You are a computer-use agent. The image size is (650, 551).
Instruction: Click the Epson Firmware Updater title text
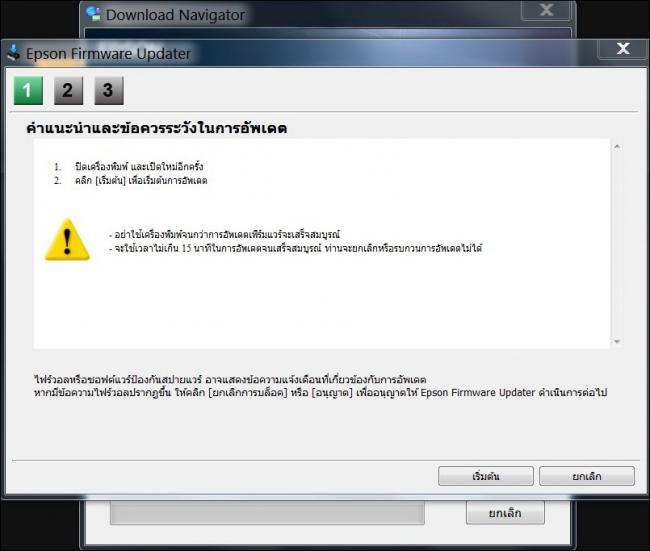click(108, 53)
